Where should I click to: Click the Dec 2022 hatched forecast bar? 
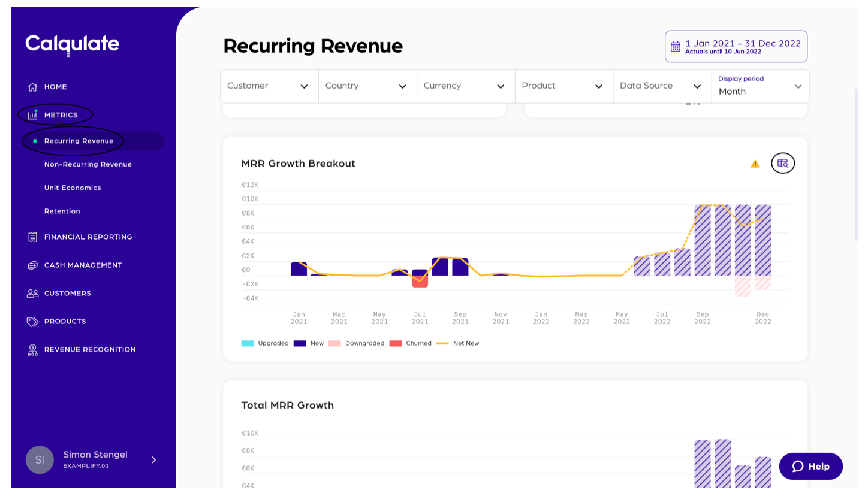click(x=763, y=240)
